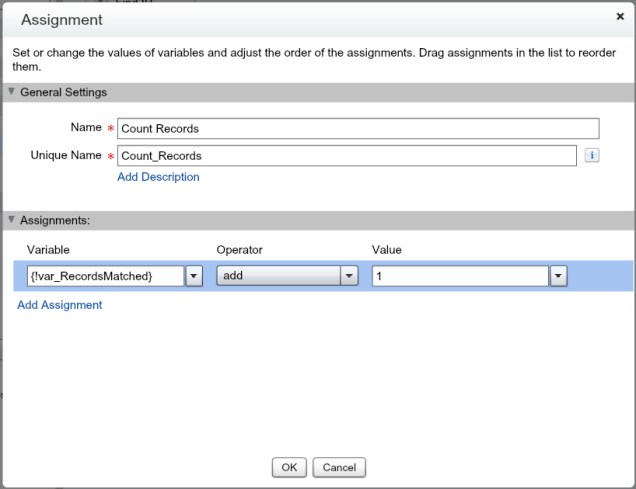Image resolution: width=636 pixels, height=489 pixels.
Task: Click the Name field containing Count Records
Action: 358,128
